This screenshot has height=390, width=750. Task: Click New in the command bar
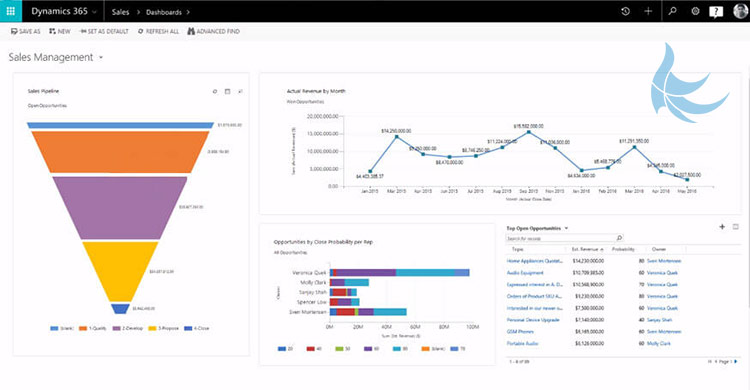[60, 31]
